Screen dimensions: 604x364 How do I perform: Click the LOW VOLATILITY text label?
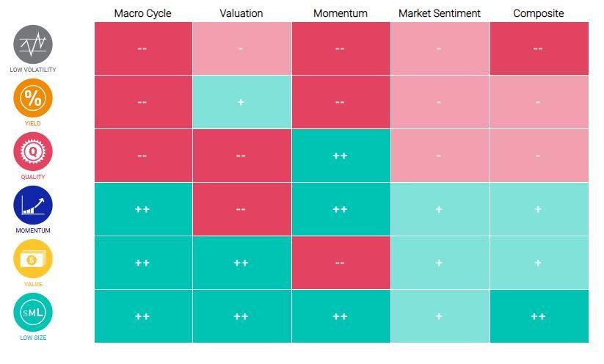click(x=33, y=70)
